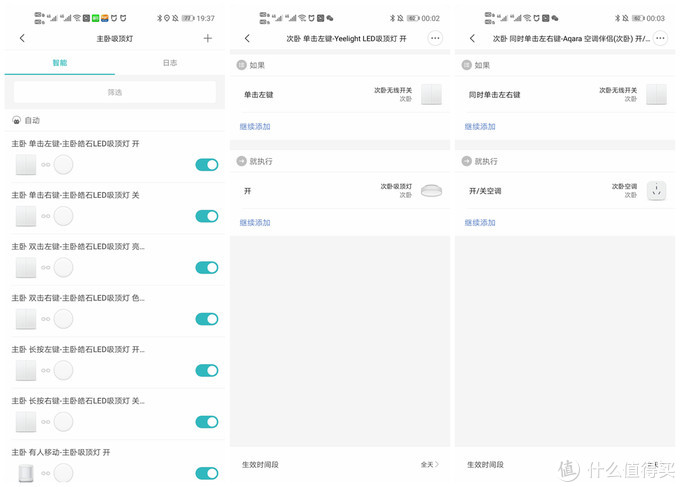Switch off the 主卧 长按右键 吸顶灯 关 automation
680x487 pixels.
pyautogui.click(x=207, y=422)
